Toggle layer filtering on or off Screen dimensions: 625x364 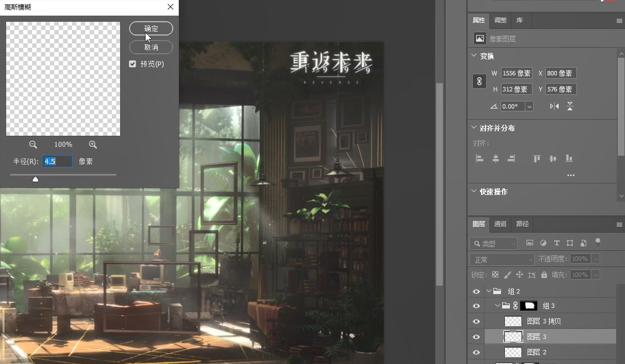[x=597, y=242]
